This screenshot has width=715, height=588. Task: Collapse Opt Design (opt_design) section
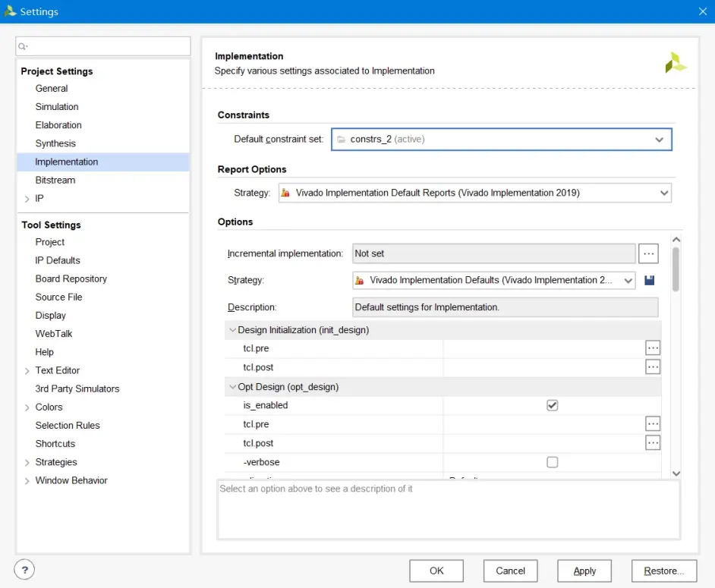click(232, 387)
